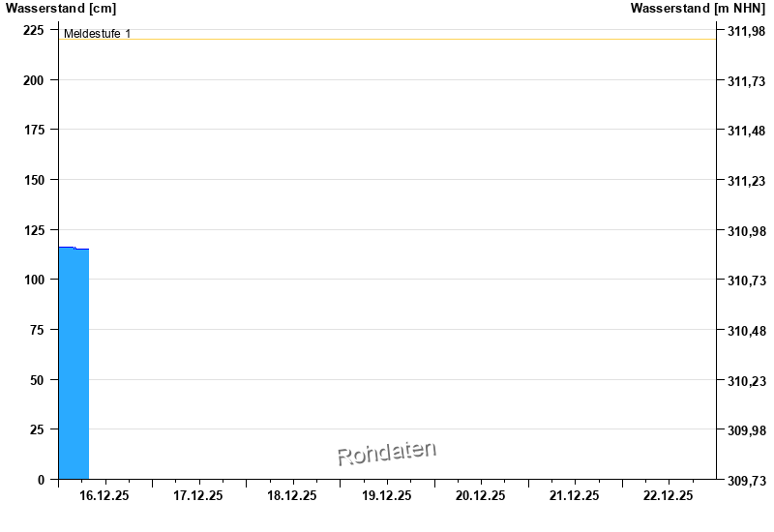The image size is (774, 532).
Task: Select the 19.12.25 date label
Action: click(387, 495)
